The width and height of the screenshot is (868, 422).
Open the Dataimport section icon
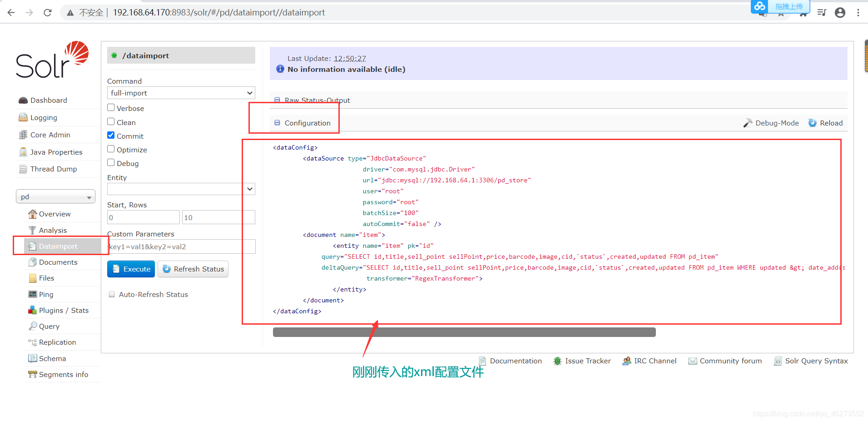click(32, 246)
